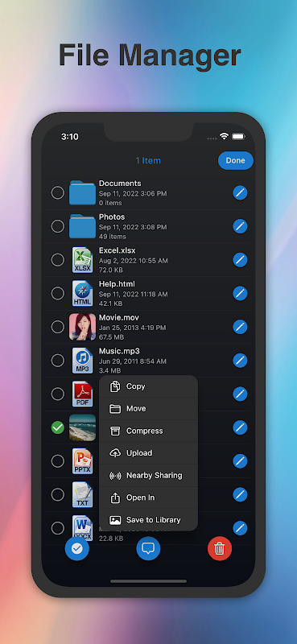Tap the red trash delete icon

pyautogui.click(x=220, y=548)
